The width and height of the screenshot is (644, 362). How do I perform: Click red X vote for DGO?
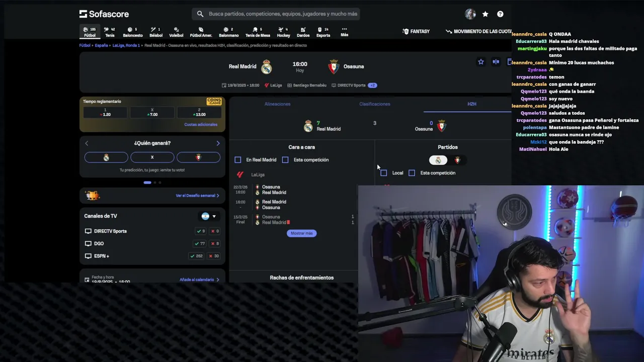point(215,243)
